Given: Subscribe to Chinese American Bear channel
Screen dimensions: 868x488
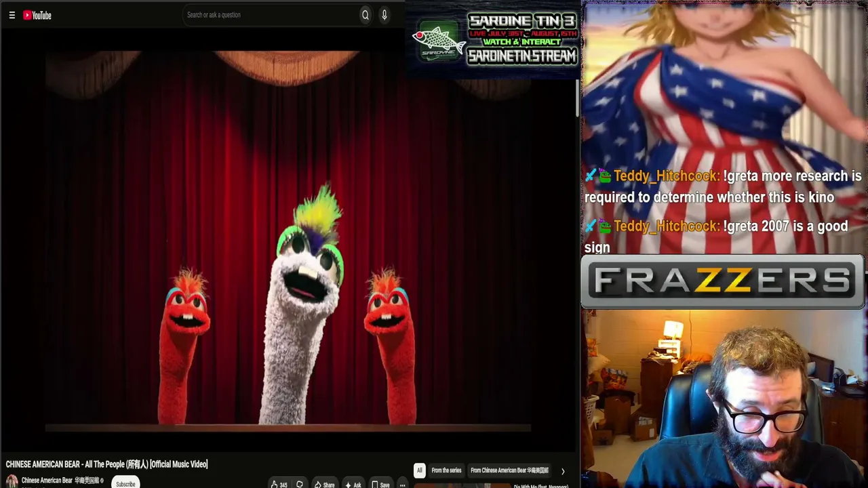Looking at the screenshot, I should pyautogui.click(x=125, y=483).
